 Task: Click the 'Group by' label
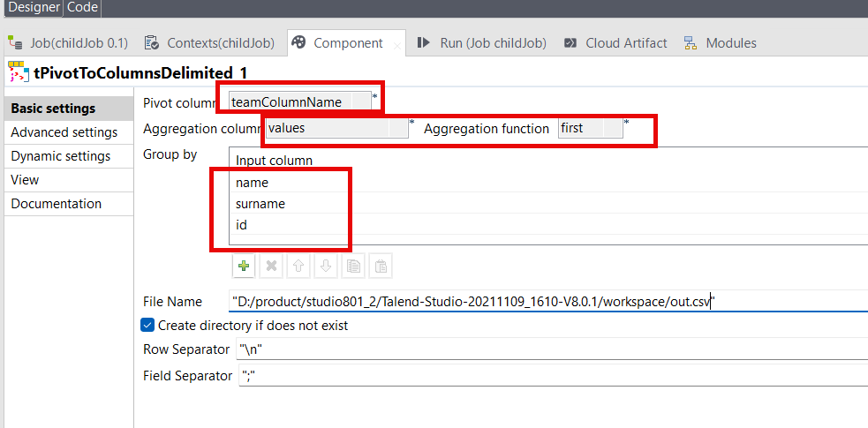[170, 154]
